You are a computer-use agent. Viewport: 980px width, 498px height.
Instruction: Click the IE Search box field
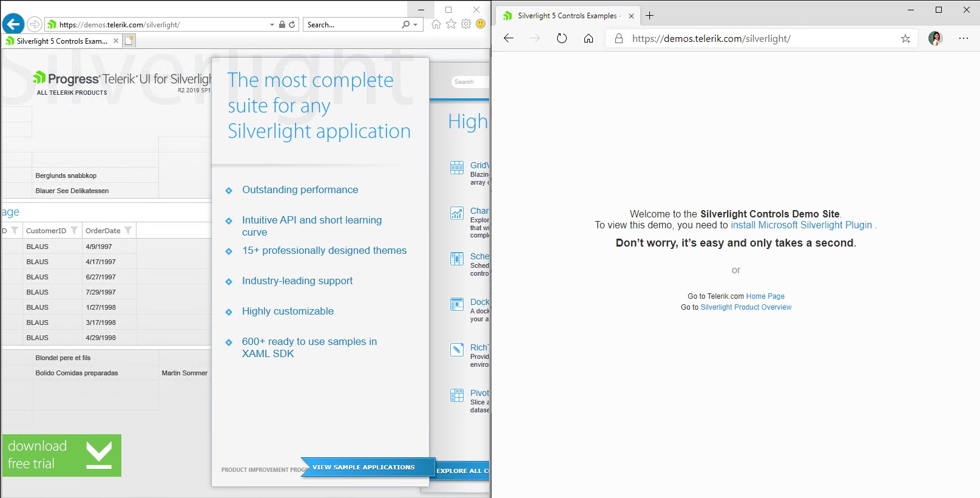pyautogui.click(x=352, y=25)
